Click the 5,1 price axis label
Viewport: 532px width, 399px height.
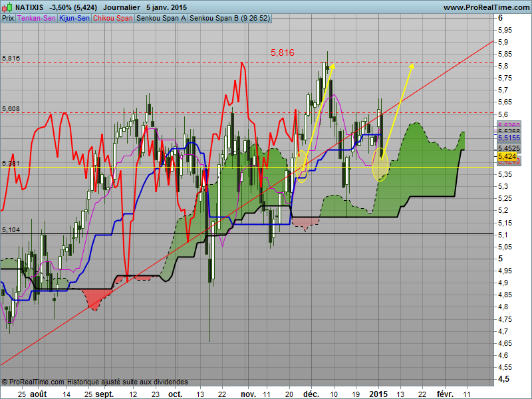tap(503, 235)
